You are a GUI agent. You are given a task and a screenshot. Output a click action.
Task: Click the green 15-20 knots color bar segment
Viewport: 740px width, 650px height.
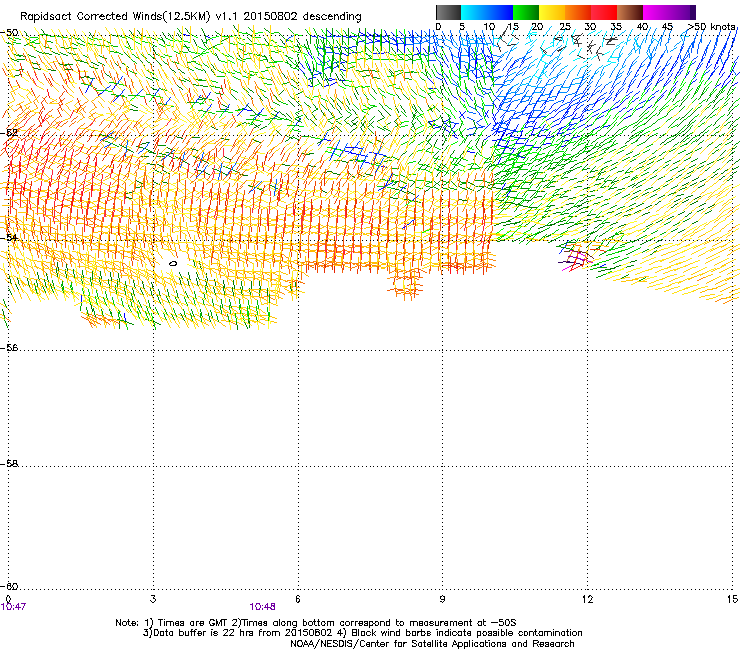pyautogui.click(x=526, y=12)
